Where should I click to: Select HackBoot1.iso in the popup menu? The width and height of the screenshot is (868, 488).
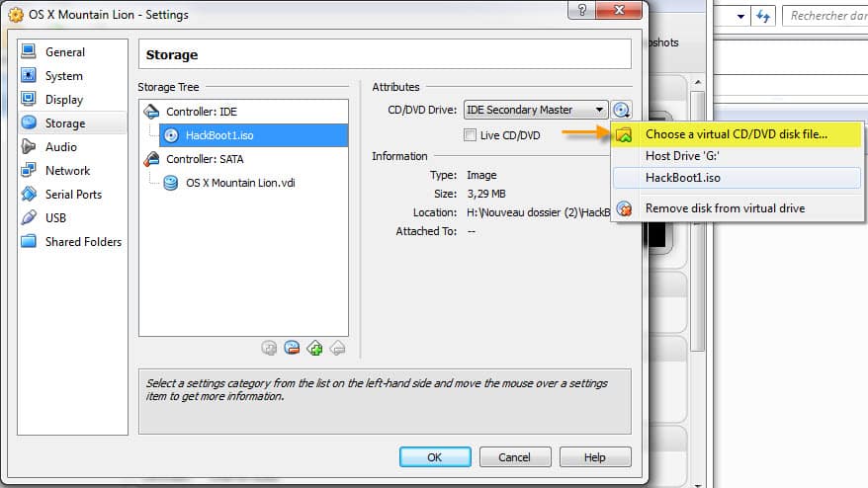(x=737, y=178)
